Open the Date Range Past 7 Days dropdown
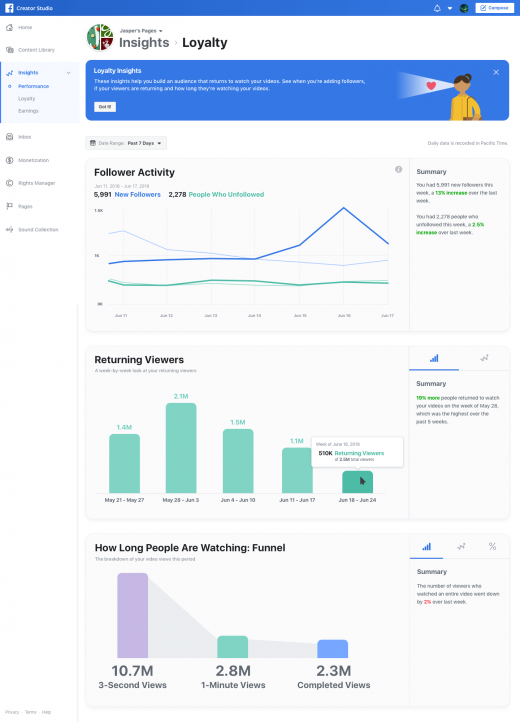Viewport: 520px width, 722px height. coord(126,143)
